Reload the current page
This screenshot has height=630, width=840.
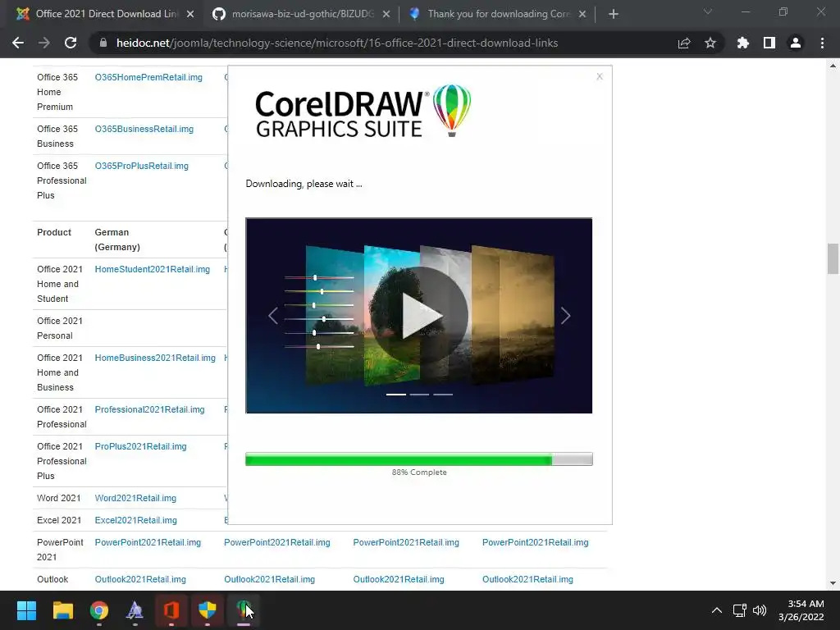(71, 43)
